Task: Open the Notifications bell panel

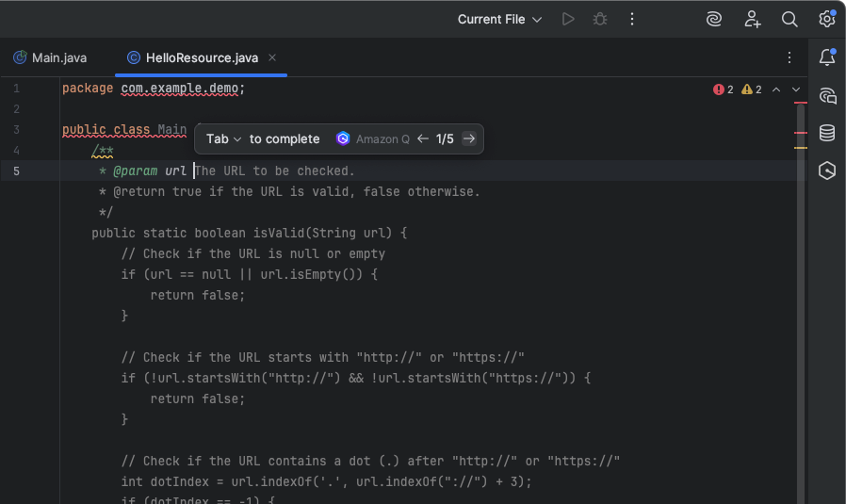Action: tap(827, 57)
